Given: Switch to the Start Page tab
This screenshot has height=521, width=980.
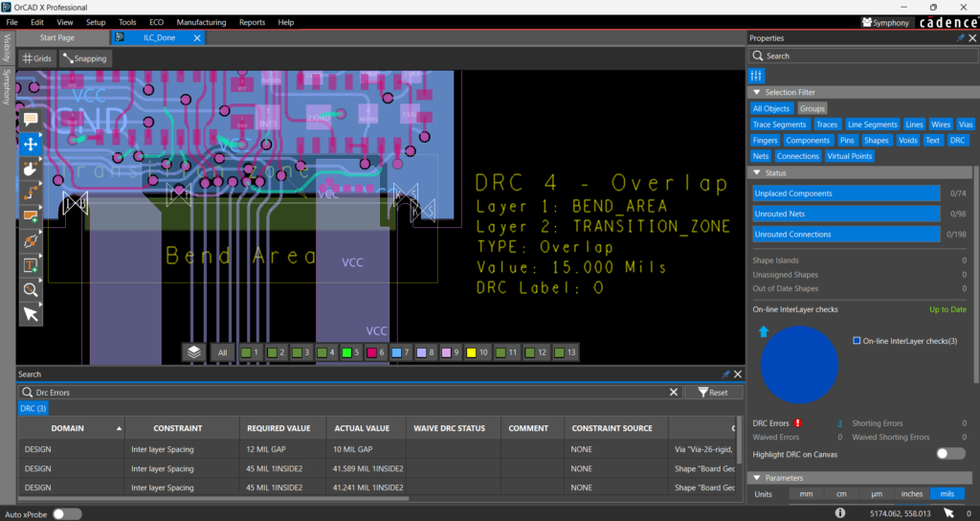Looking at the screenshot, I should coord(56,37).
